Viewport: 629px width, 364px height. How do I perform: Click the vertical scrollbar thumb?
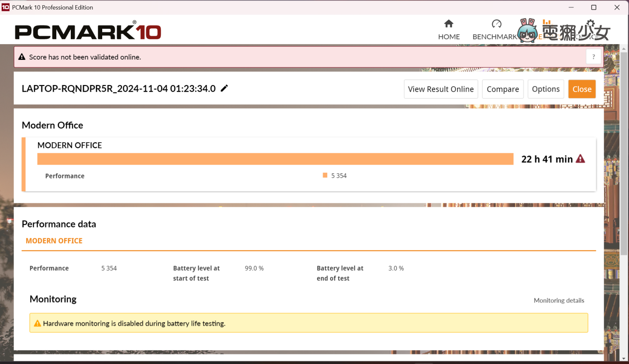pos(624,153)
